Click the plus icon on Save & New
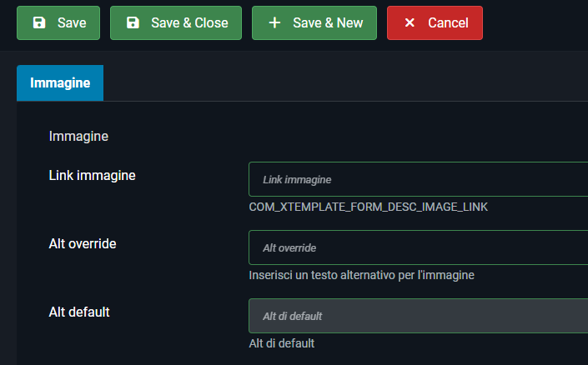The width and height of the screenshot is (588, 365). [275, 23]
